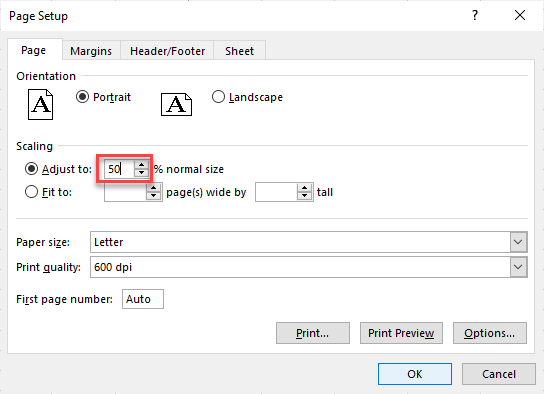Open the Header/Footer tab

pos(167,51)
